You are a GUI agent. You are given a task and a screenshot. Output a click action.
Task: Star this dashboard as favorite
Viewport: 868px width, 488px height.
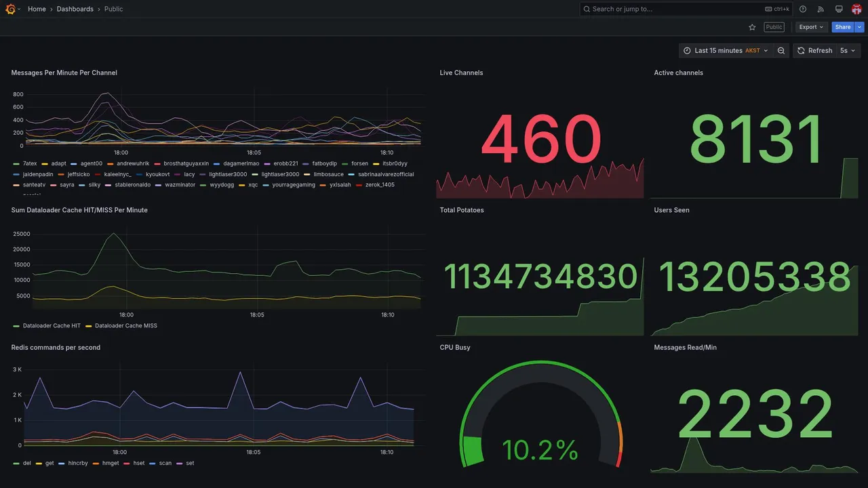(752, 27)
